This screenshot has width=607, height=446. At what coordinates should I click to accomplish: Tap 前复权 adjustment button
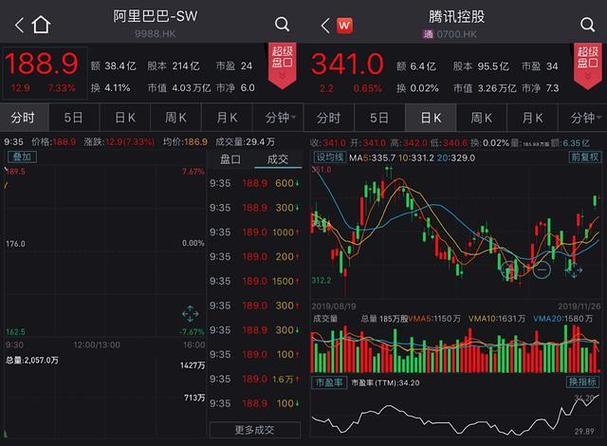pos(585,157)
